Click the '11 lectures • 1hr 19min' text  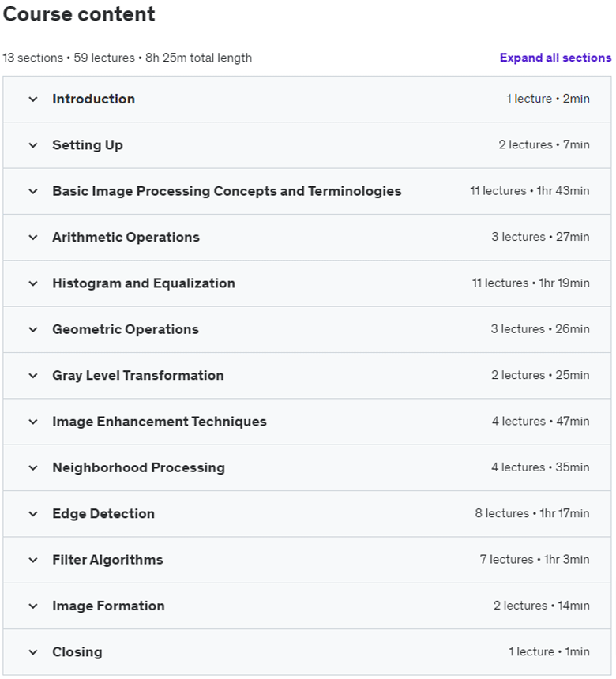pyautogui.click(x=531, y=283)
